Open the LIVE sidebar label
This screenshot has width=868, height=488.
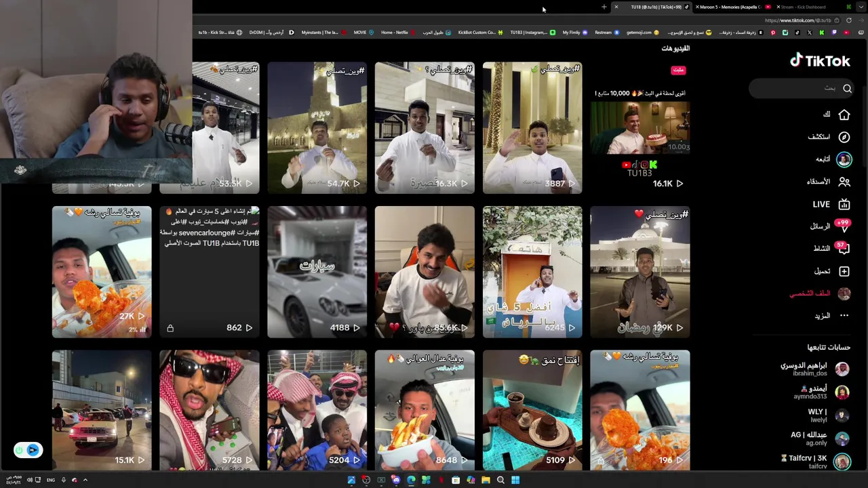click(821, 204)
